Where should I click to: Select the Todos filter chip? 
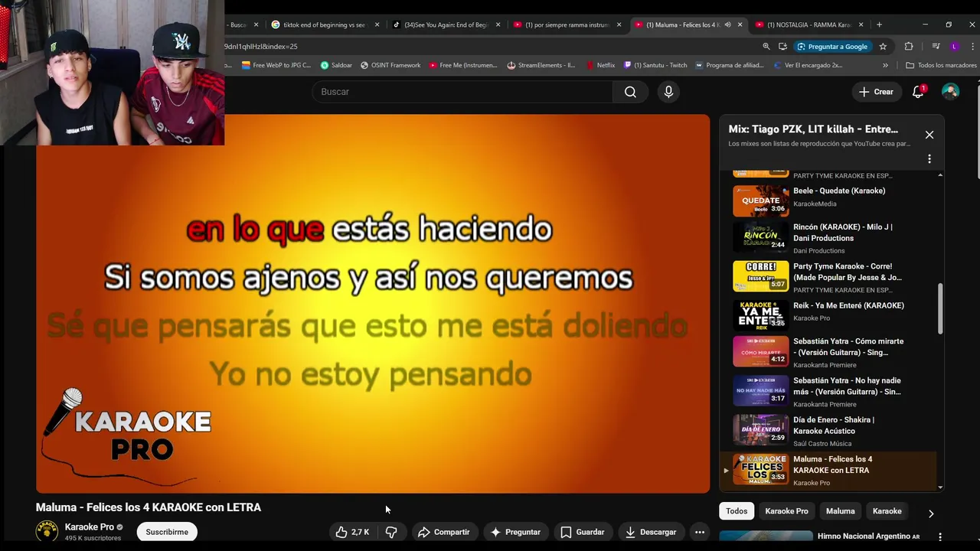pyautogui.click(x=737, y=511)
